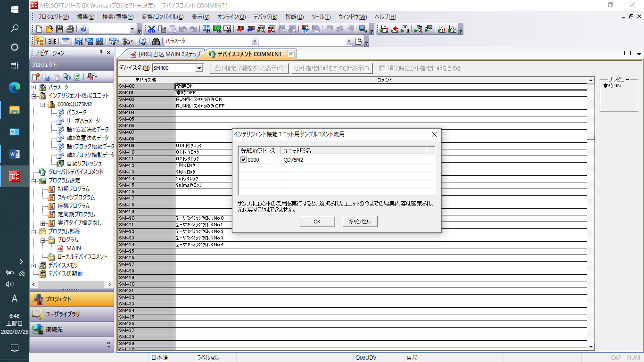Select the スキャンプログラム tree item
This screenshot has width=644, height=362.
76,197
